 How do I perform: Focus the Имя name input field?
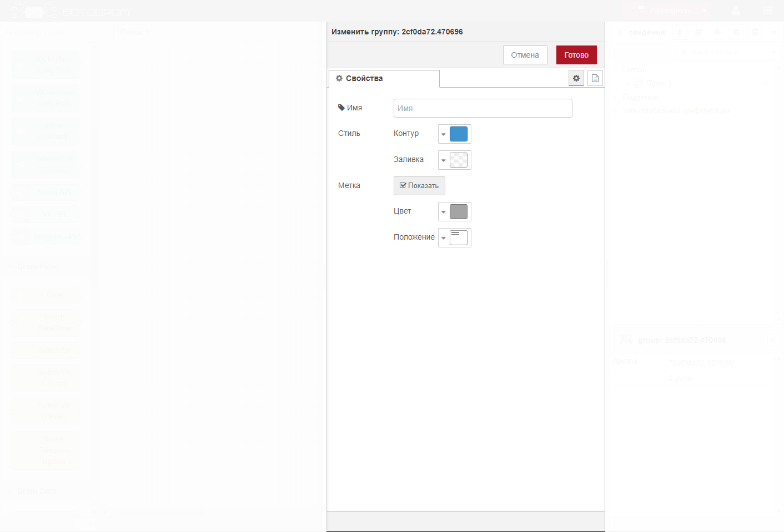point(483,108)
